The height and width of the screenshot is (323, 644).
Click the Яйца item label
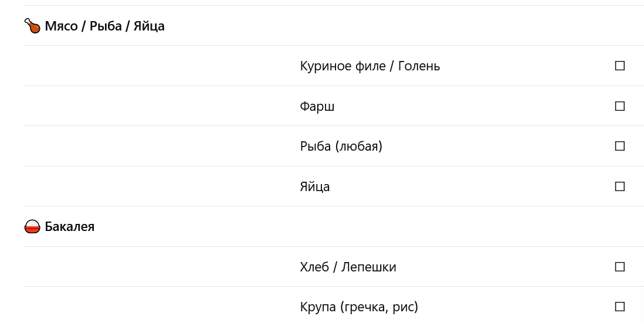pyautogui.click(x=314, y=186)
